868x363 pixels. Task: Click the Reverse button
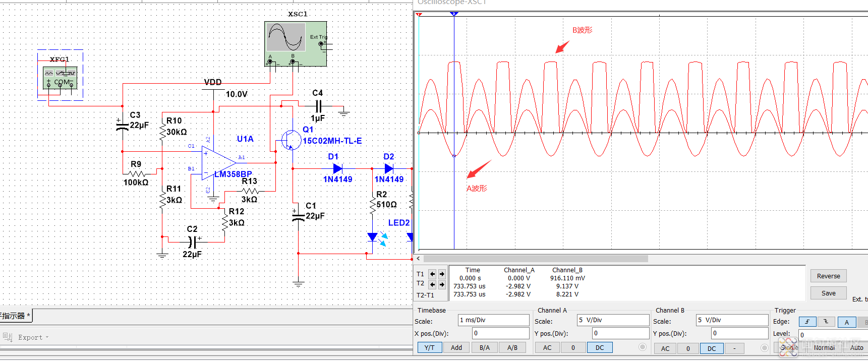829,276
